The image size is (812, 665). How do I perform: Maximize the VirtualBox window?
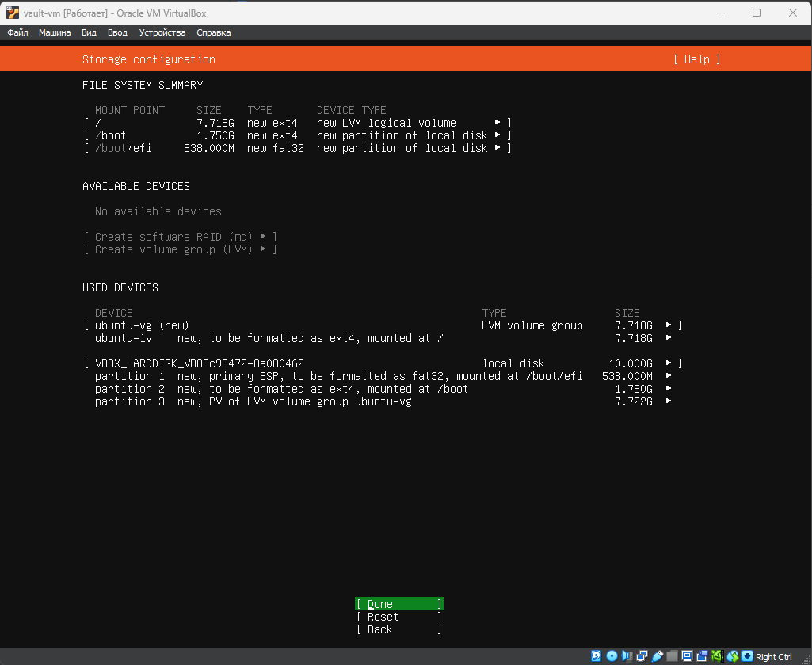coord(757,13)
